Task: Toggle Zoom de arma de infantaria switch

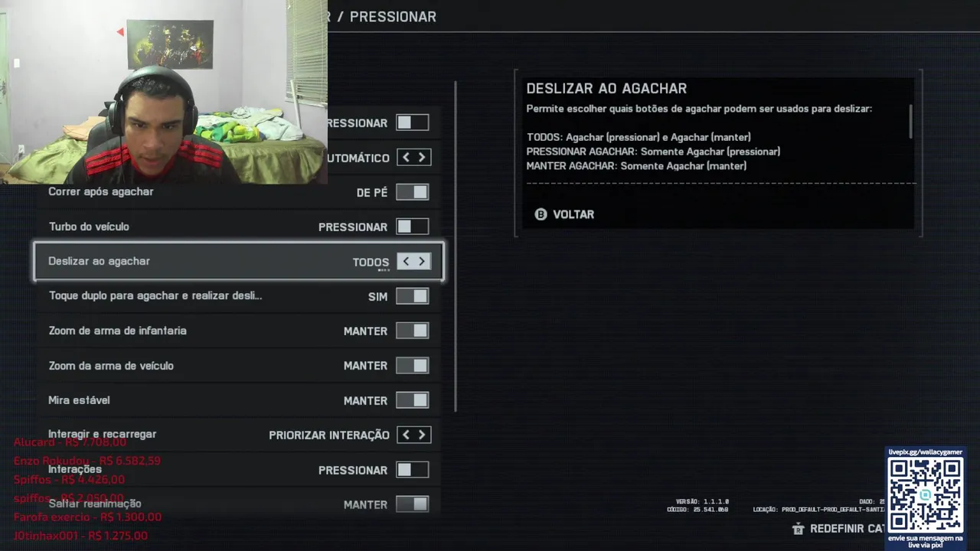Action: (x=413, y=331)
